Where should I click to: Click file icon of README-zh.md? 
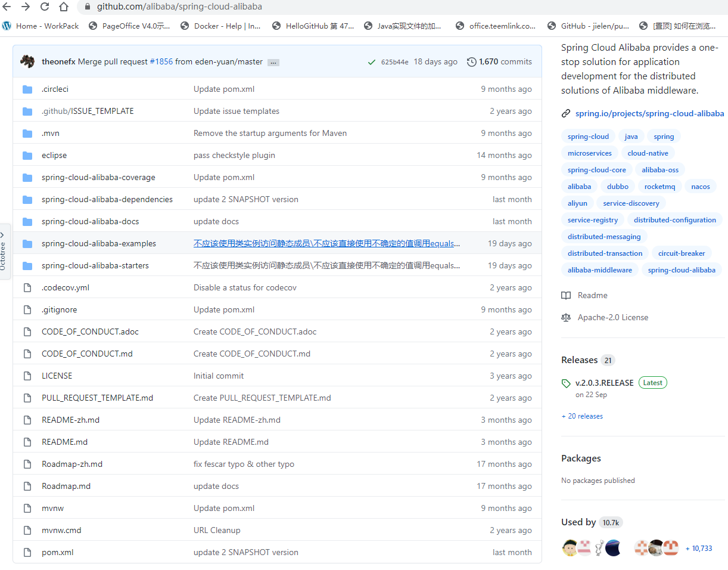[27, 420]
